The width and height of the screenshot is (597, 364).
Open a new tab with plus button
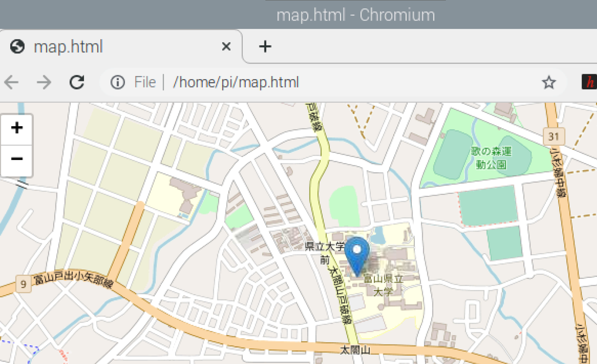(265, 46)
